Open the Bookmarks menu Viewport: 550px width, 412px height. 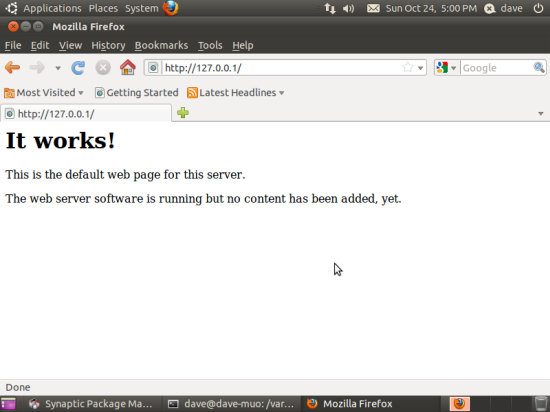161,45
